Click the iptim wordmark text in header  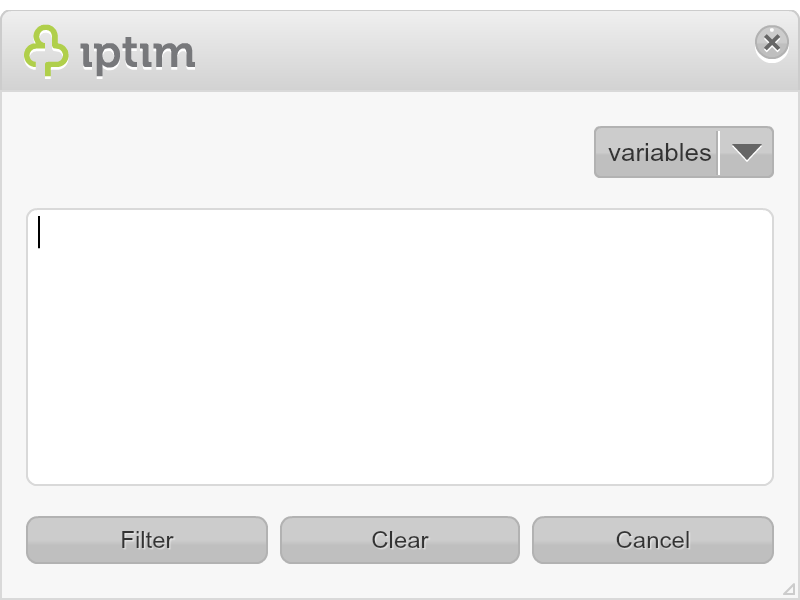pyautogui.click(x=138, y=56)
